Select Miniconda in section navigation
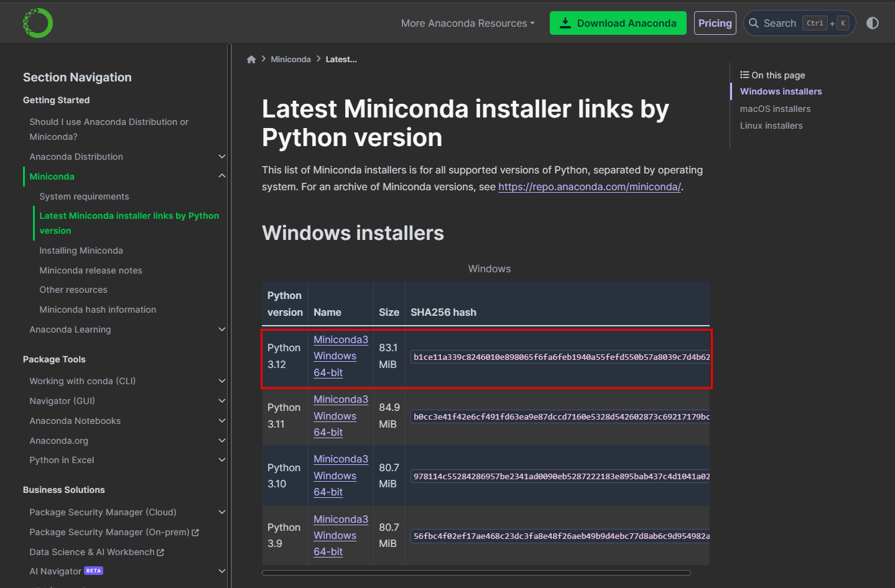Image resolution: width=895 pixels, height=588 pixels. (52, 177)
